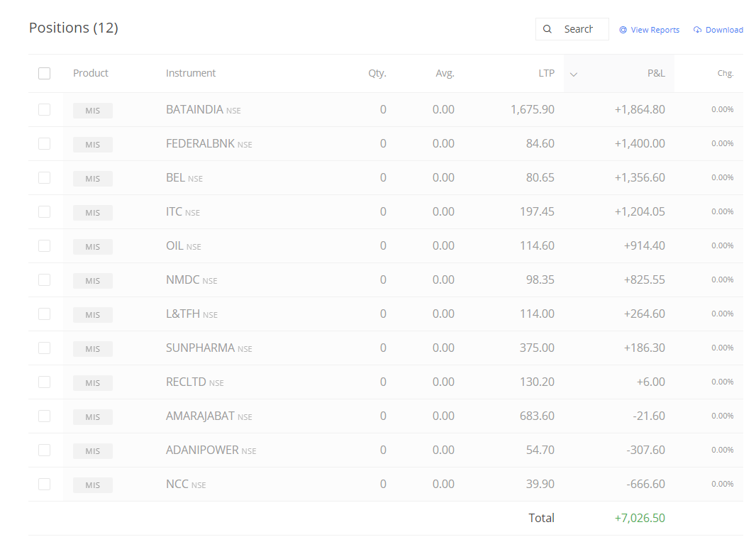Click the View Reports icon
Viewport: 756px width, 537px height.
pyautogui.click(x=623, y=30)
